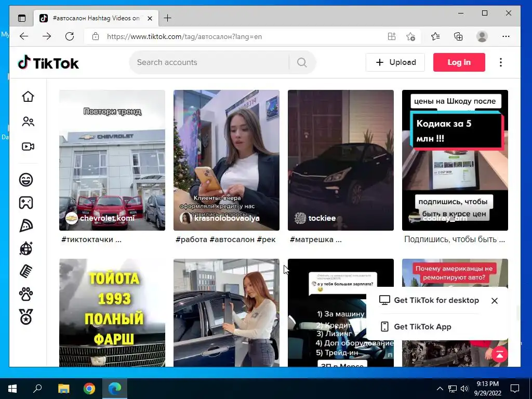
Task: Select the Animals paw print category icon
Action: coord(26,294)
